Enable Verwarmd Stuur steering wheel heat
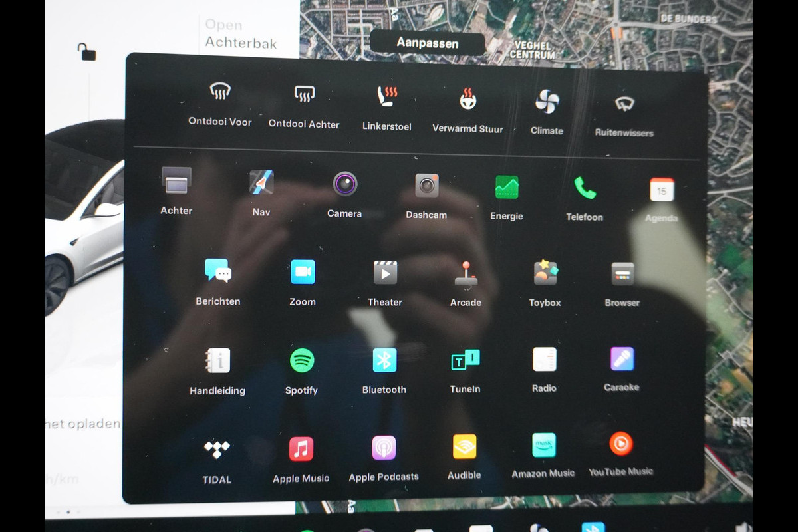Screen dimensions: 798x532 coord(467,98)
